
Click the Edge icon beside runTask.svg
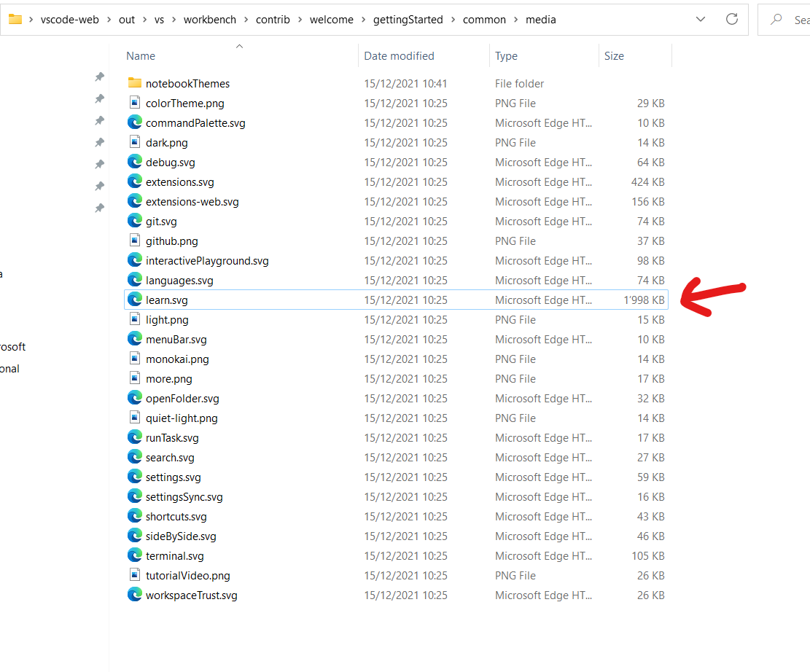[x=135, y=437]
